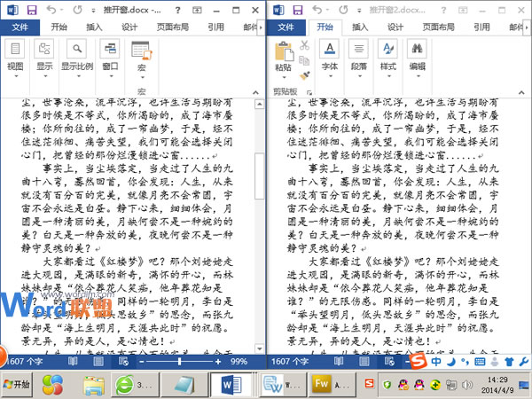Open the Windows 开始 start button
The width and height of the screenshot is (532, 399).
click(17, 385)
